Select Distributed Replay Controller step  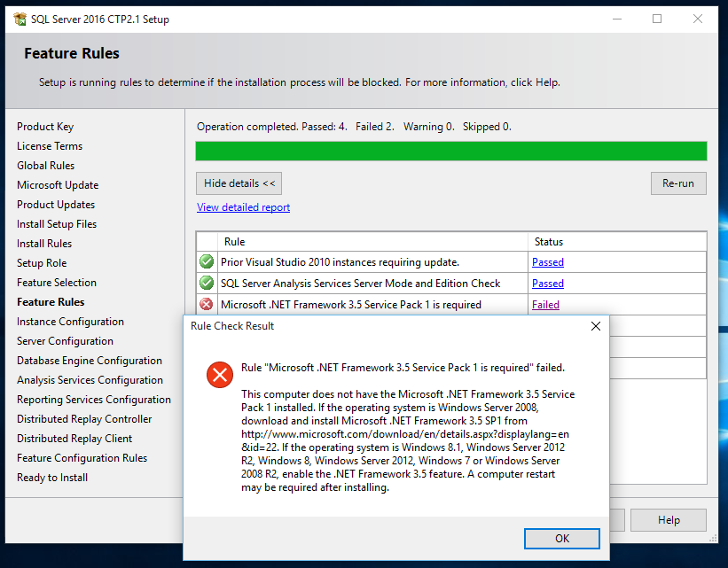[x=84, y=419]
